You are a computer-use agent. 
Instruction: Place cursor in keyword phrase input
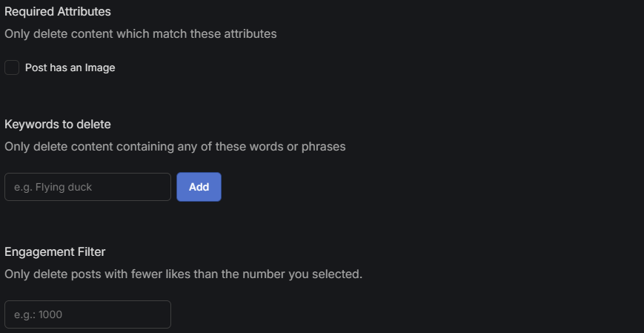tap(87, 187)
